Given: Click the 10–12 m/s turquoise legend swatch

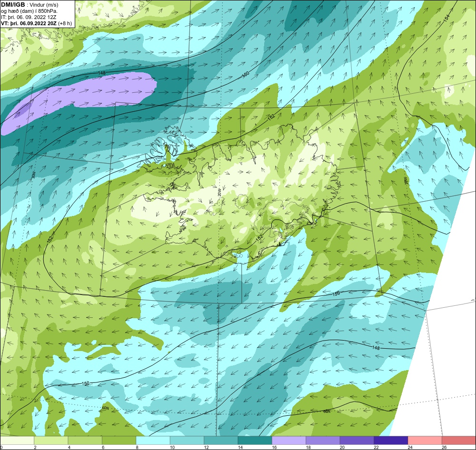Looking at the screenshot, I should click(187, 440).
